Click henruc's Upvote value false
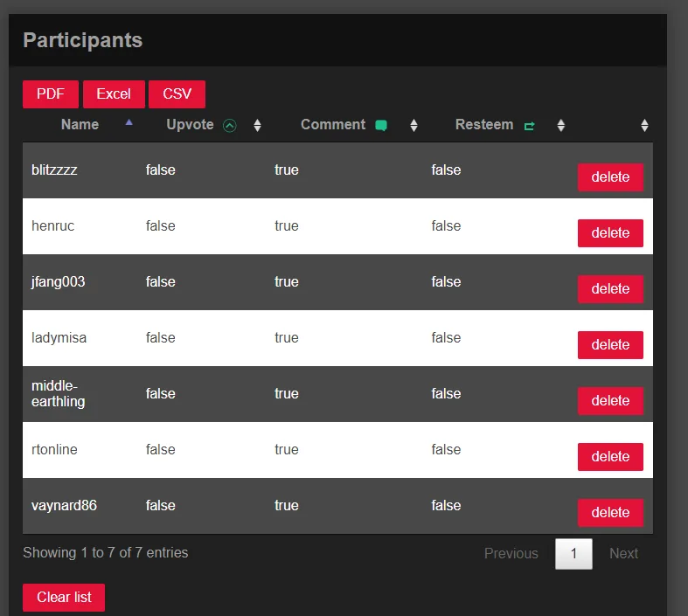The width and height of the screenshot is (688, 616). [161, 226]
